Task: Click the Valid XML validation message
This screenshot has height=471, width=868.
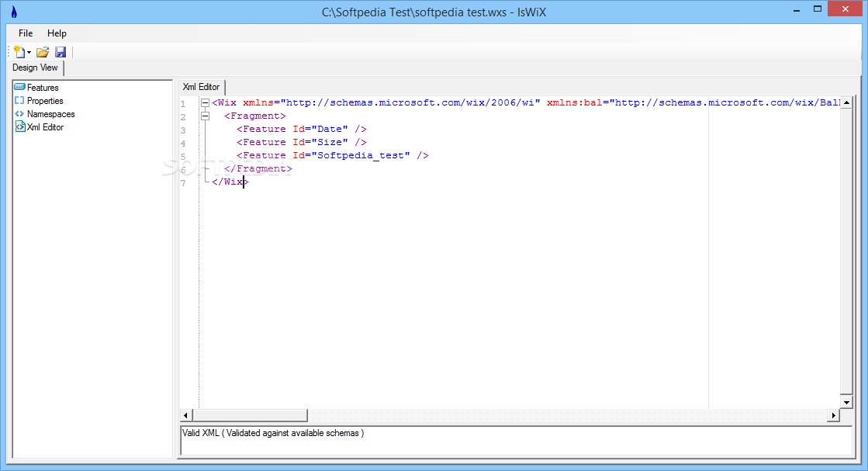Action: coord(273,433)
